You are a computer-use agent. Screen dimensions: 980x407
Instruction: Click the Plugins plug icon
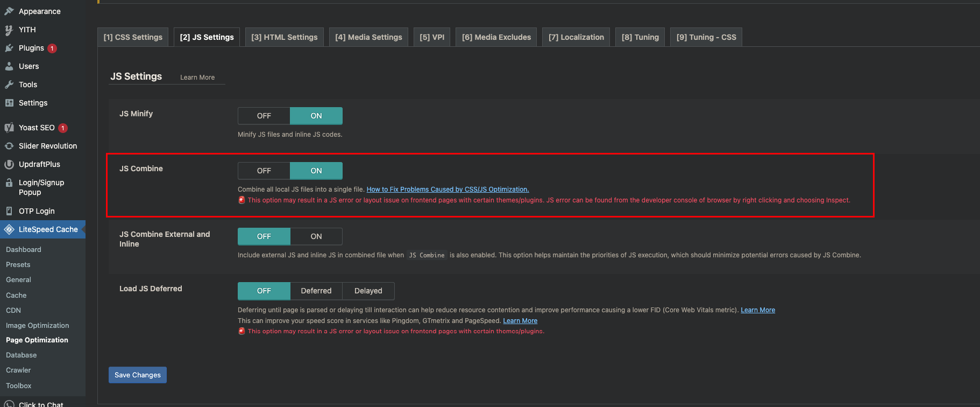point(9,48)
